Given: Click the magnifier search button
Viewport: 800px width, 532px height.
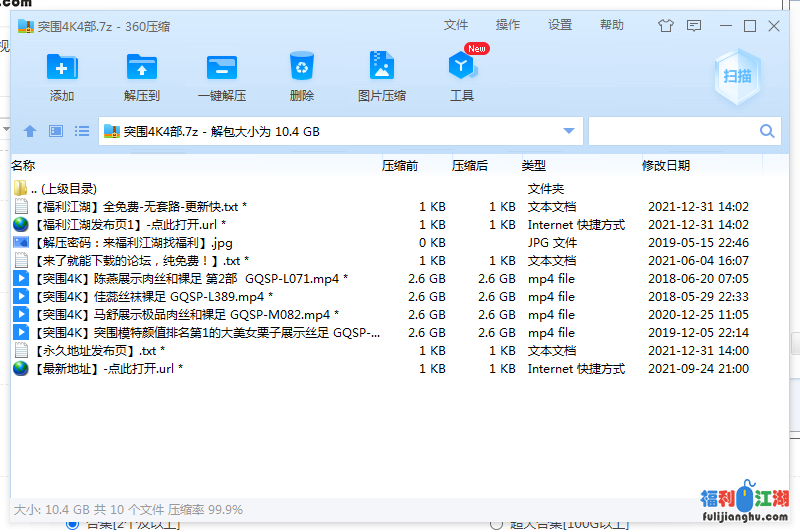Looking at the screenshot, I should click(768, 131).
